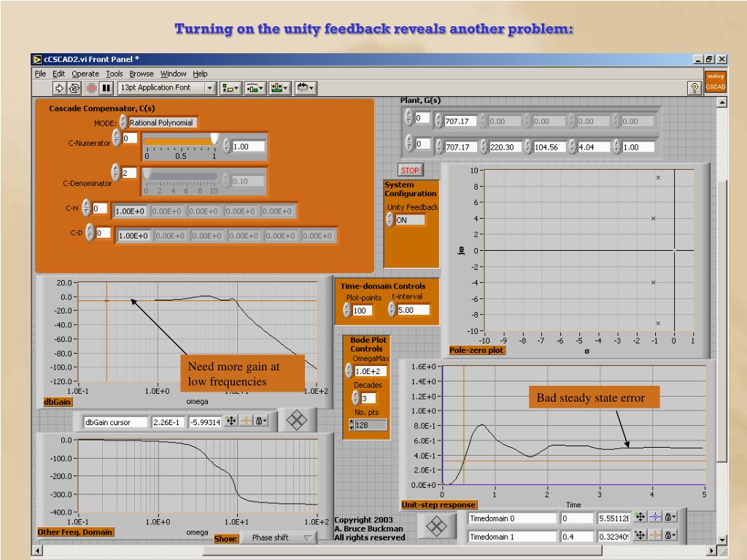Click the Run Continuously icon
Image resolution: width=747 pixels, height=560 pixels.
click(74, 87)
